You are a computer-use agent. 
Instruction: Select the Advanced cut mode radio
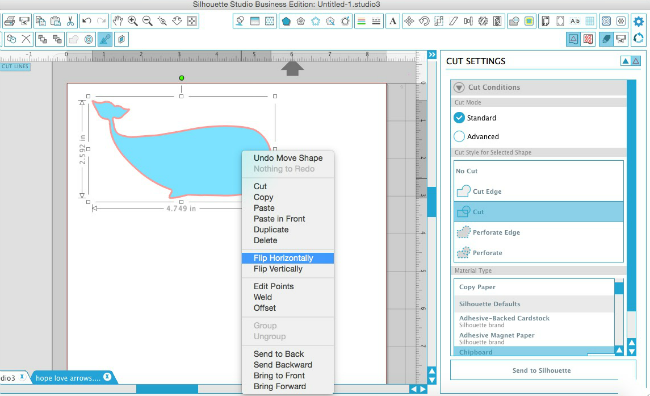459,136
